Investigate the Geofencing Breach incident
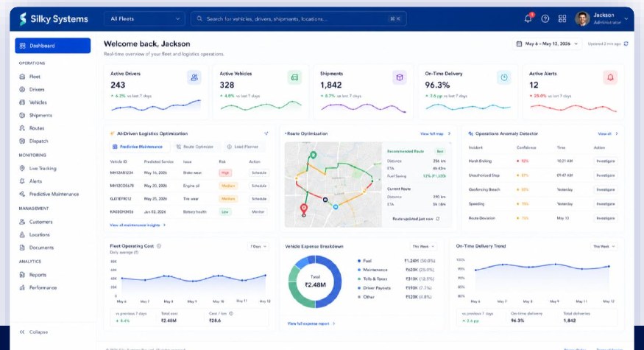The width and height of the screenshot is (644, 350). (x=606, y=189)
